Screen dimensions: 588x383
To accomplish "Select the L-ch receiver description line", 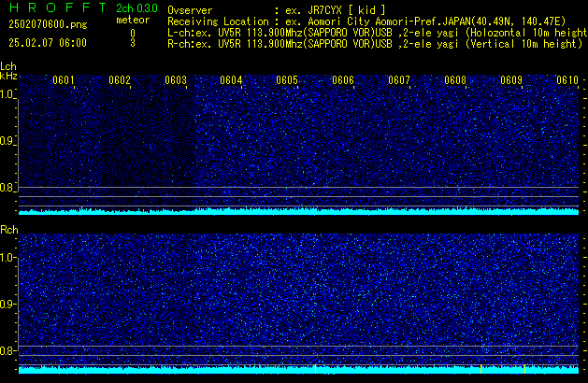I will 378,33.
